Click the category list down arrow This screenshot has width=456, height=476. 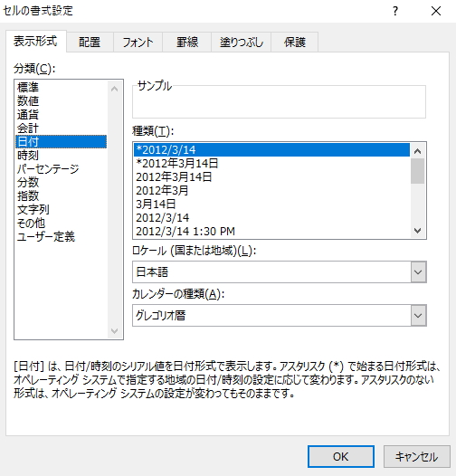(115, 330)
